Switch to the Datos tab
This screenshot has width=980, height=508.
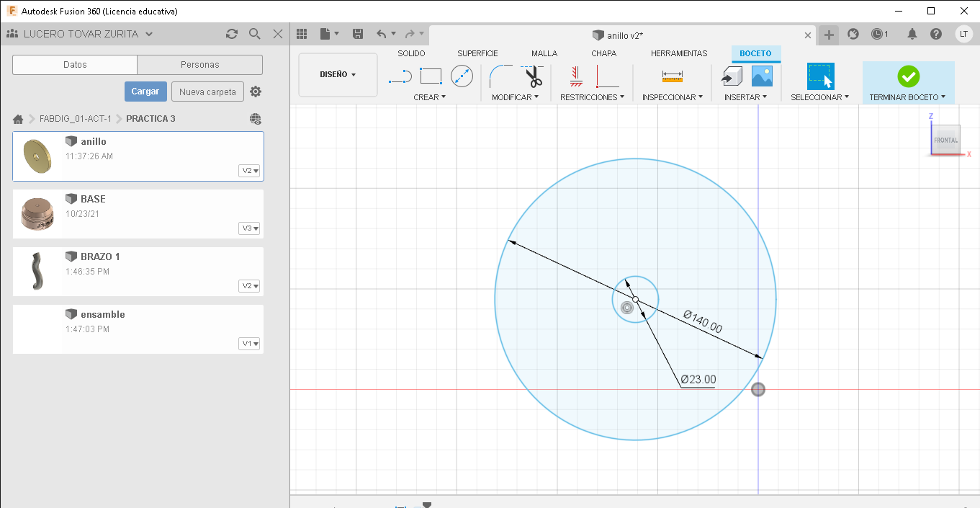coord(75,65)
